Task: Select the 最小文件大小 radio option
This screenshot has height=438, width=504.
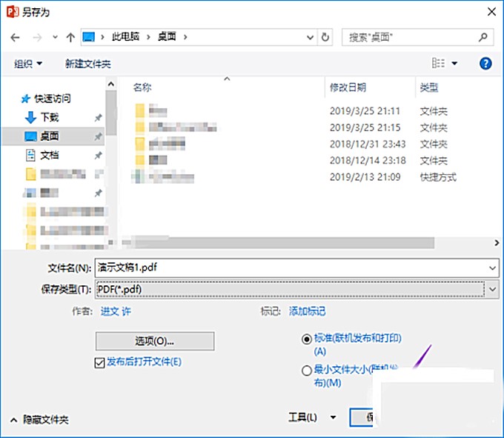Action: coord(307,371)
